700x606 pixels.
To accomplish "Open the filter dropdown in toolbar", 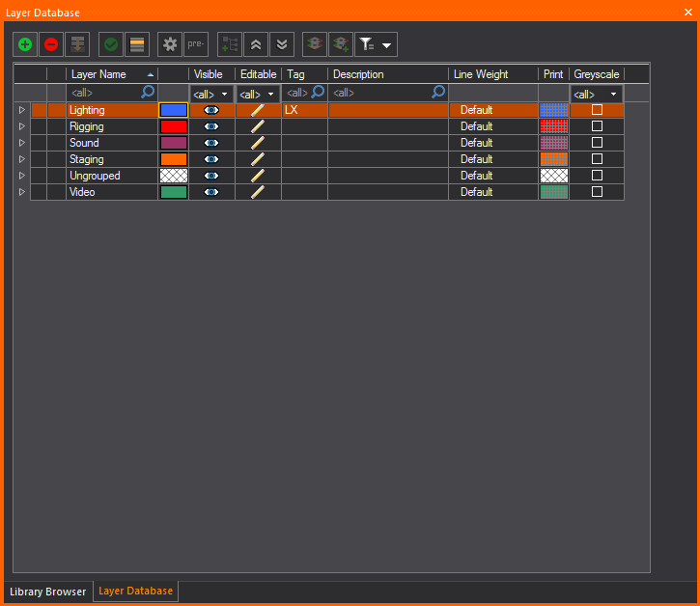I will pos(376,44).
